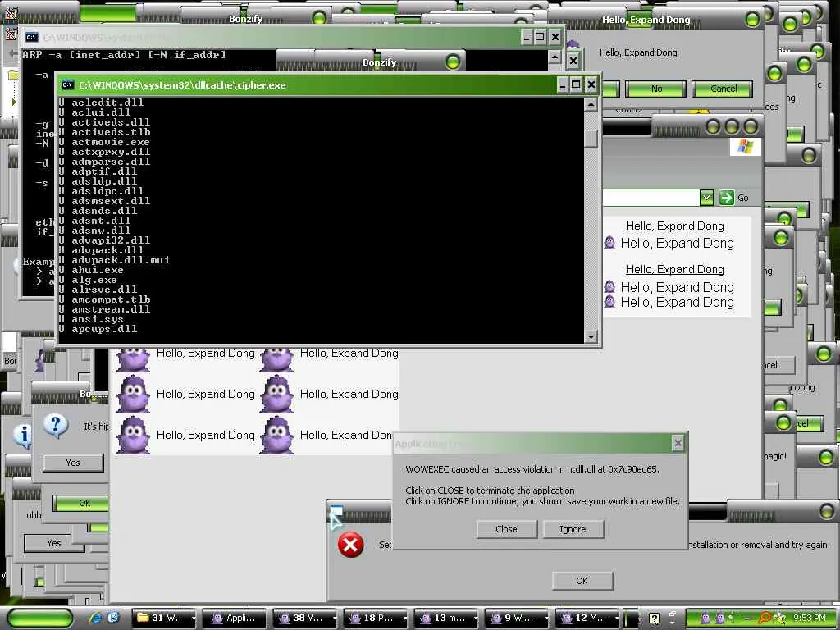Click the "advpack.dll.mui" line in cipher output

[114, 260]
